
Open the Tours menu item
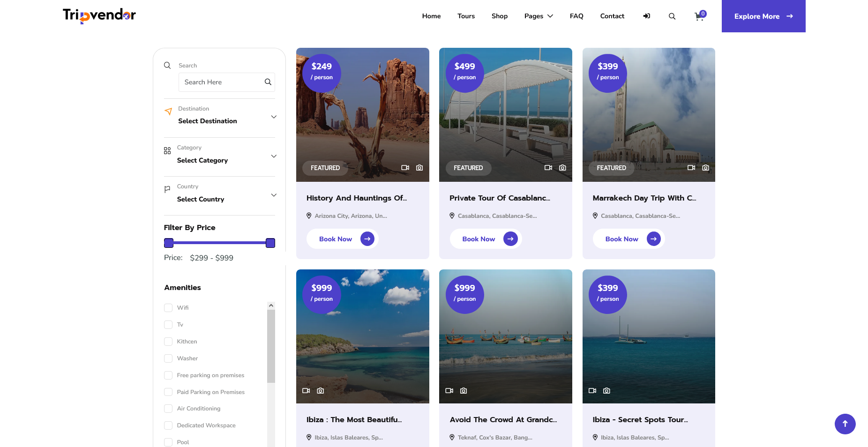tap(466, 16)
